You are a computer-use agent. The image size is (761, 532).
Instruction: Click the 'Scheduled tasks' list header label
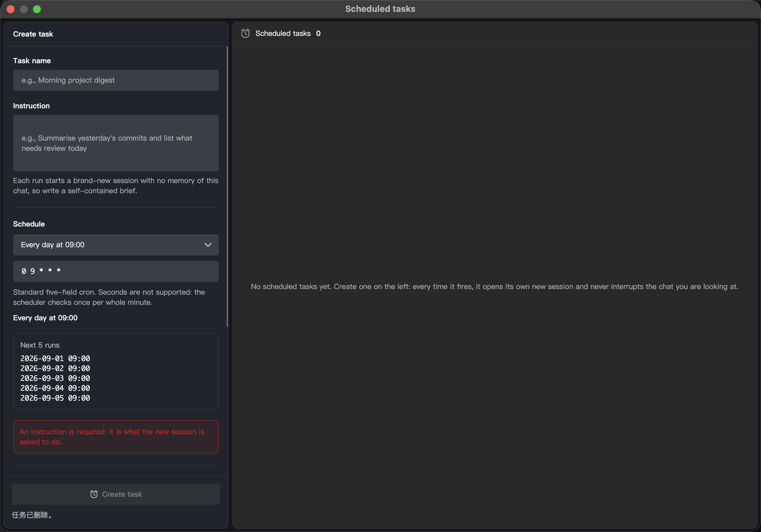click(x=283, y=34)
